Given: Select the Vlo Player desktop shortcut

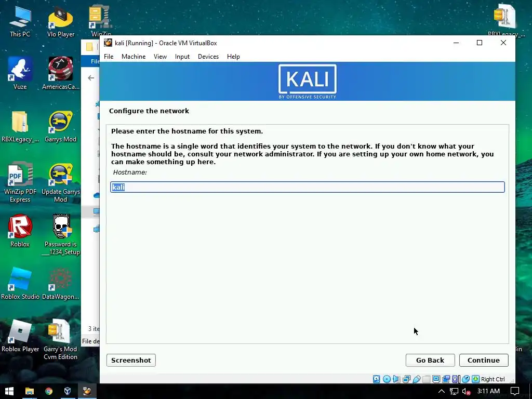Looking at the screenshot, I should pyautogui.click(x=61, y=21).
